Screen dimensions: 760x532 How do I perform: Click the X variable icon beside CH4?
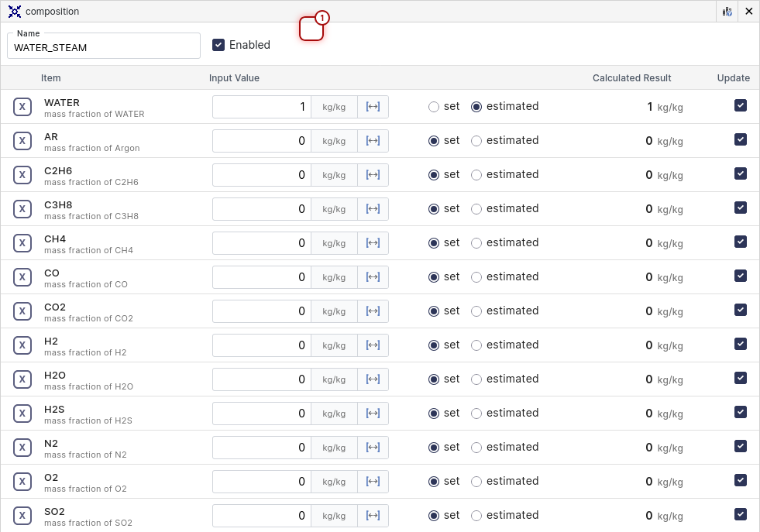coord(22,243)
